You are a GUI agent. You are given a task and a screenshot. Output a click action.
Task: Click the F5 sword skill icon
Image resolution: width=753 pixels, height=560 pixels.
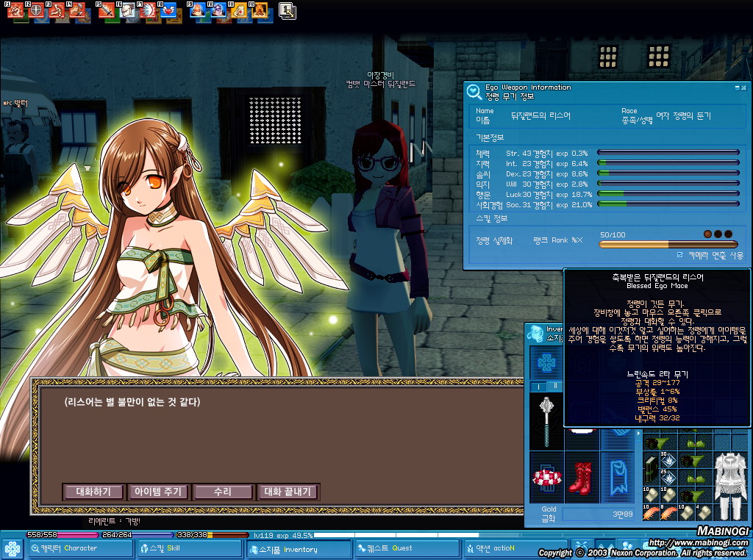click(x=108, y=10)
